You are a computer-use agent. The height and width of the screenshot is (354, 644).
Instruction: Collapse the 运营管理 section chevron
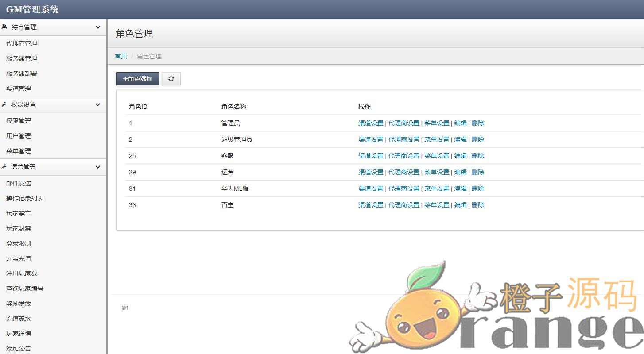(x=98, y=167)
